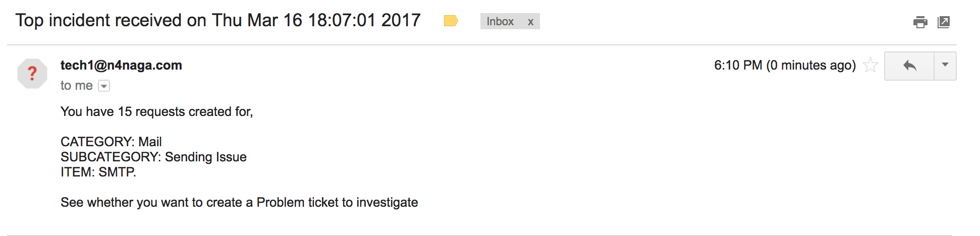Expand details arrow next to 'to me'
Image resolution: width=980 pixels, height=236 pixels.
104,86
